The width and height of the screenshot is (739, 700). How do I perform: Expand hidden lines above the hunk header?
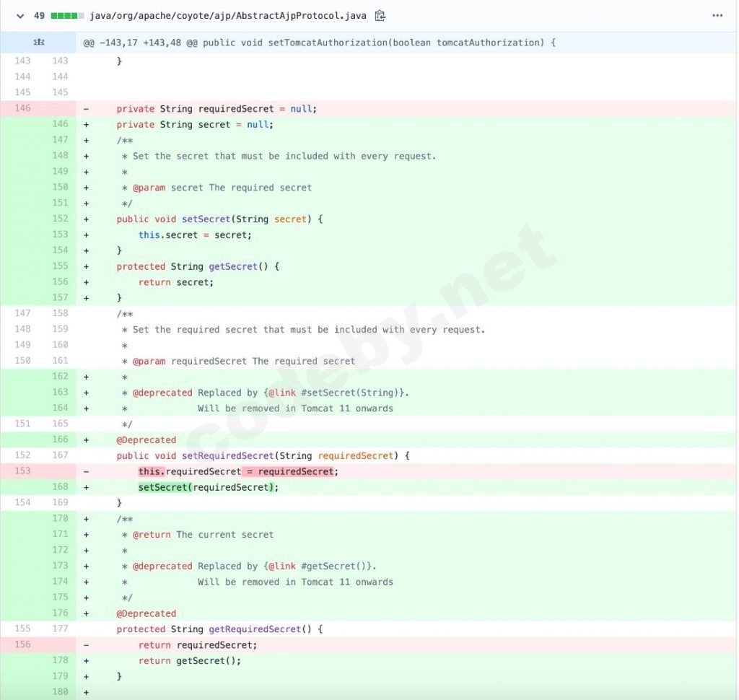click(38, 43)
